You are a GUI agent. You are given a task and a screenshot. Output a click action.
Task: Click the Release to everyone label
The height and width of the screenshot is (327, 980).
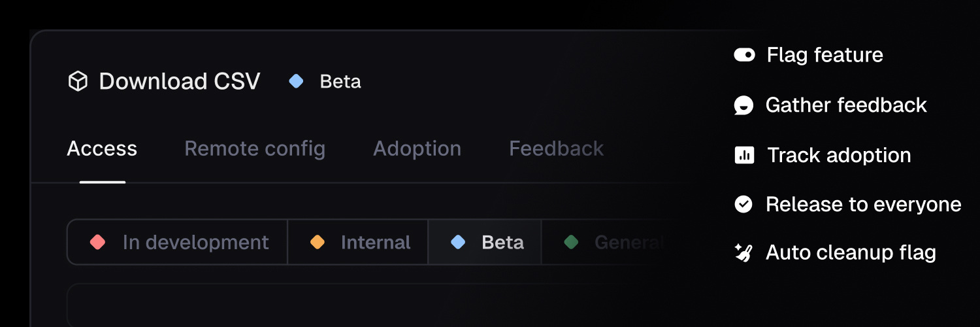[x=863, y=205]
